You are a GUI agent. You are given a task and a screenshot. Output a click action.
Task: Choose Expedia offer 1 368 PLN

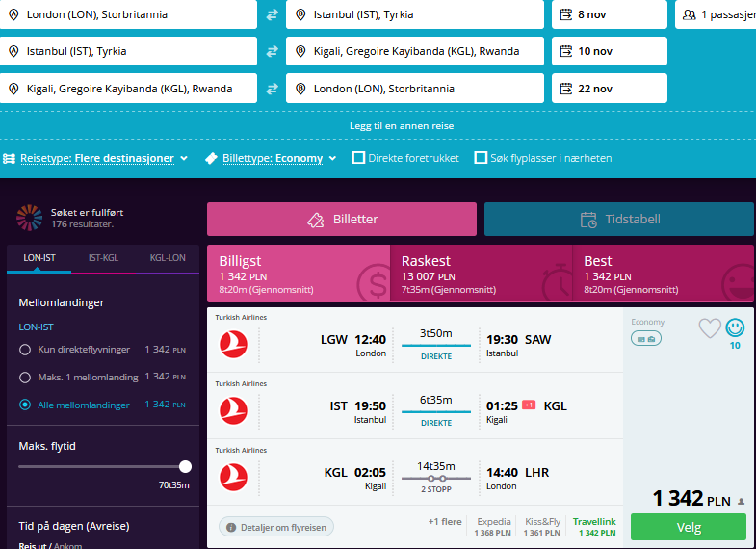(493, 527)
